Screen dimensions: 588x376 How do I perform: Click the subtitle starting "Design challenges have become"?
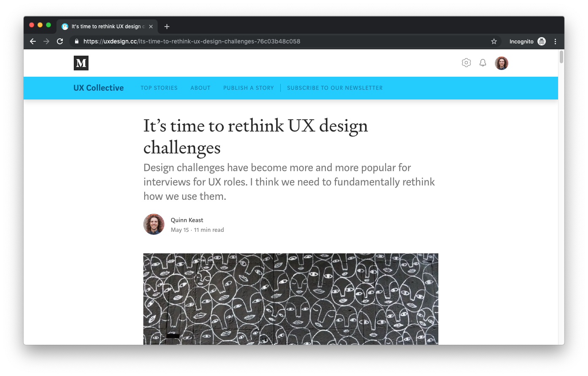[289, 182]
